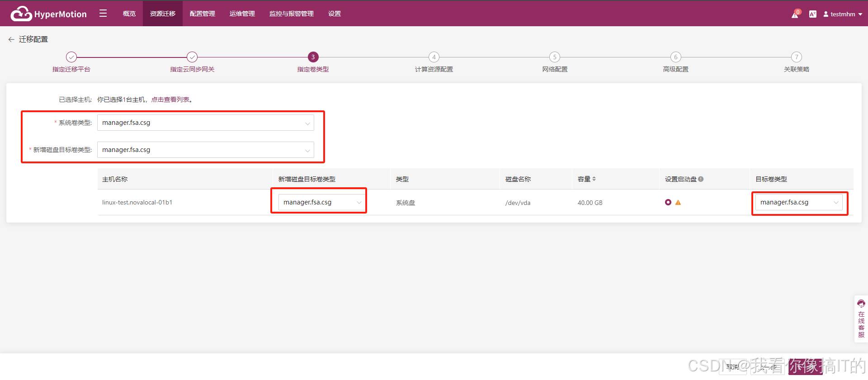The height and width of the screenshot is (380, 868).
Task: Open the alert notifications warning icon
Action: (x=795, y=14)
